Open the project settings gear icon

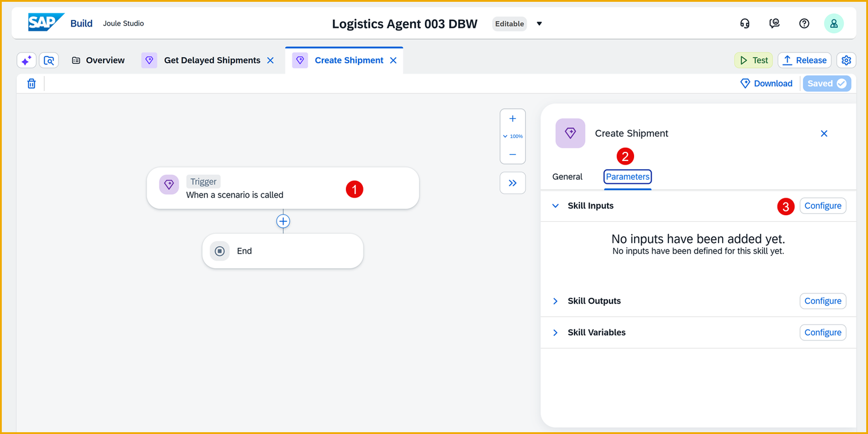pos(846,60)
